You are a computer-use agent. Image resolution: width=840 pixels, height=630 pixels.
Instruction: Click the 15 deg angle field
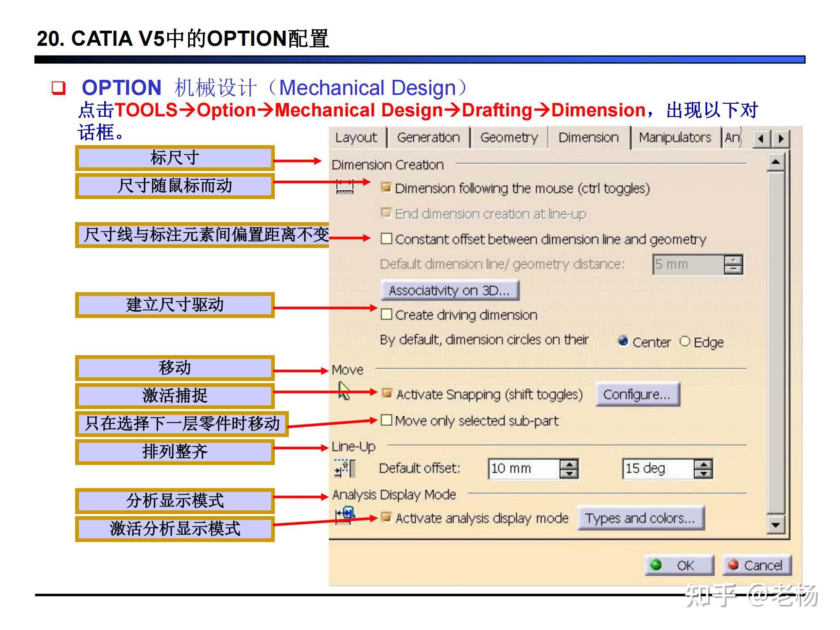point(658,468)
